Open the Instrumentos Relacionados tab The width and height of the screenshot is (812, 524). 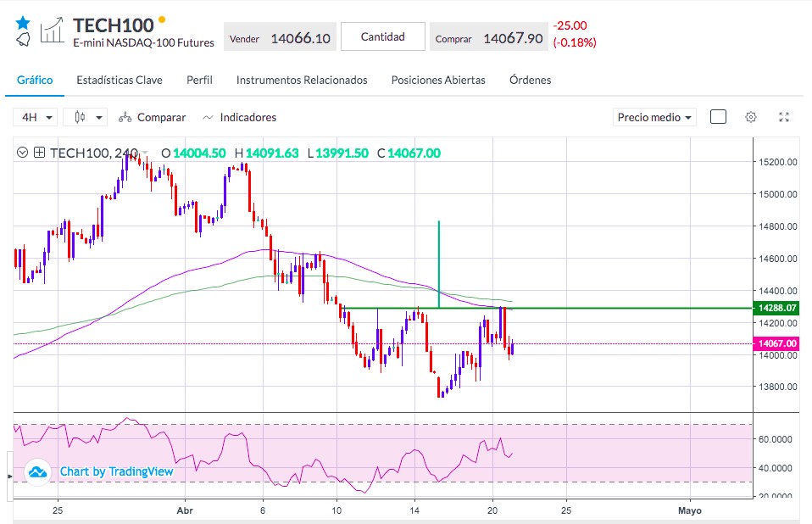coord(302,81)
